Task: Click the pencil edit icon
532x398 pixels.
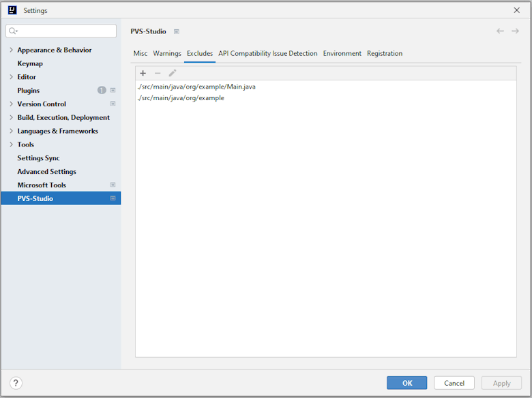Action: [173, 73]
